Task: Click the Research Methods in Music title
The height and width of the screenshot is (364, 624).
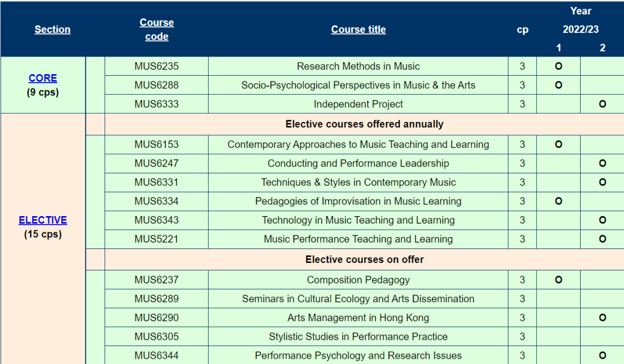Action: pos(358,66)
